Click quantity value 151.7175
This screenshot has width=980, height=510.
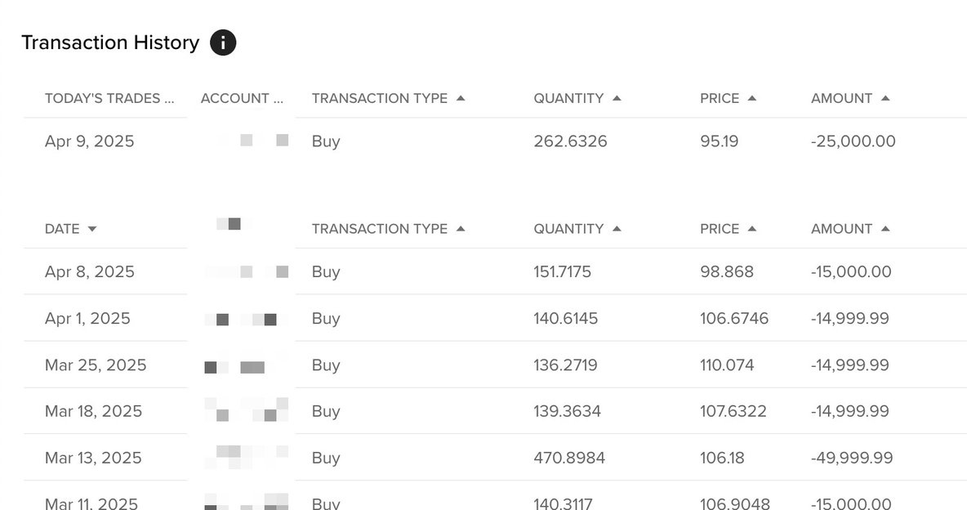[x=563, y=271]
